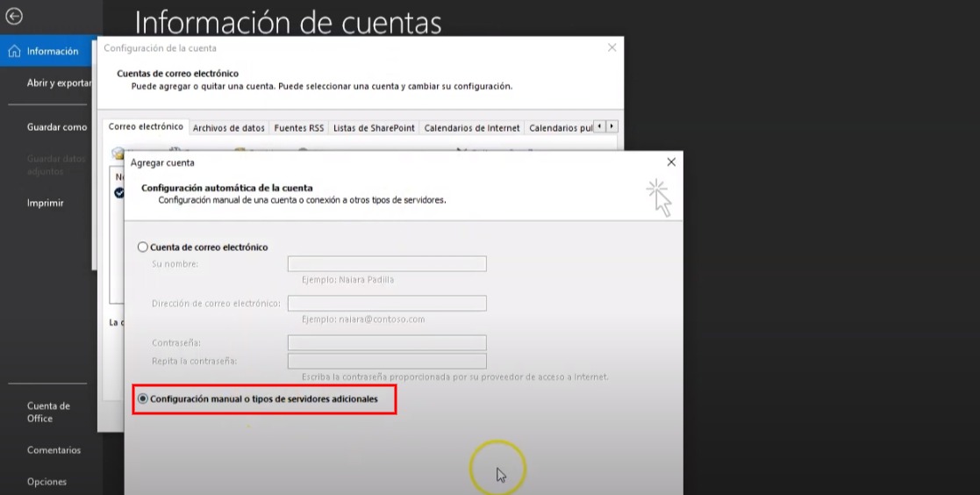The height and width of the screenshot is (495, 980).
Task: Select Configuración manual o tipos de servidores adicionales
Action: point(143,398)
